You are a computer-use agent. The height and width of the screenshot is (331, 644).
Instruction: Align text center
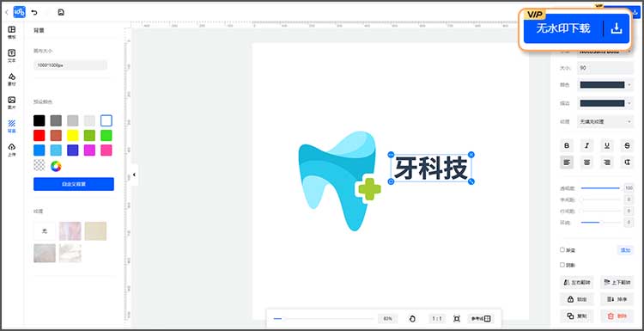[587, 162]
